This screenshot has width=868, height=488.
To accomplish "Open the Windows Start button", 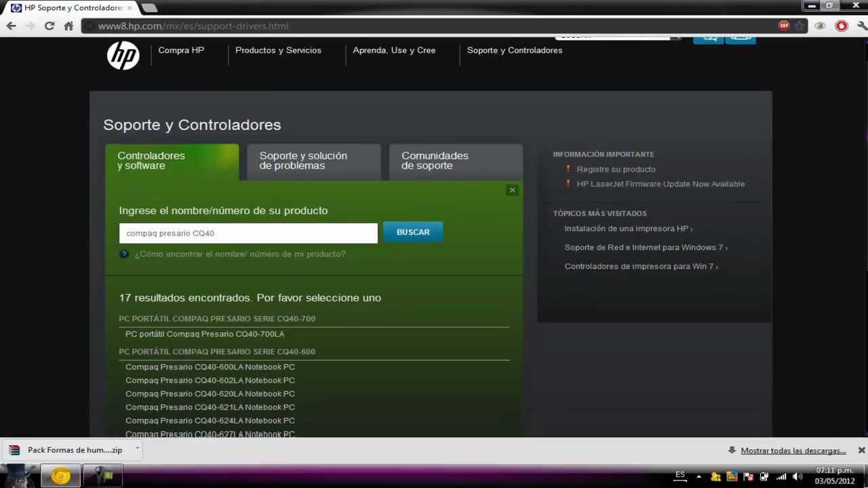I will pyautogui.click(x=18, y=475).
